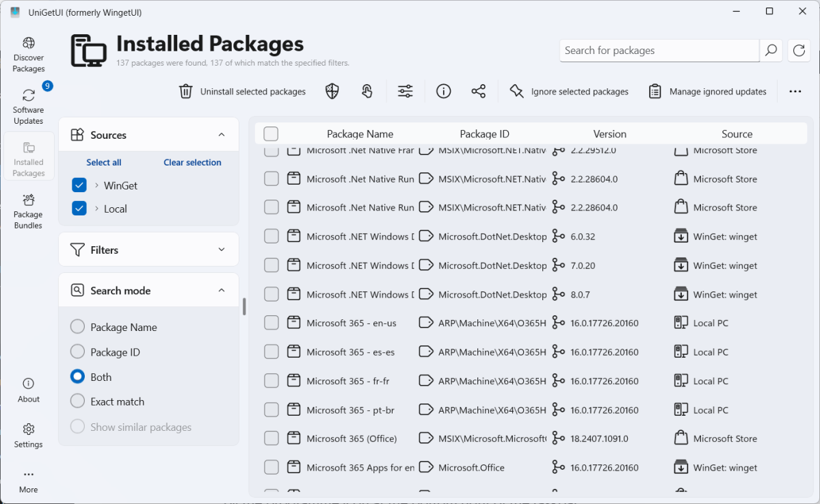The height and width of the screenshot is (504, 820).
Task: Sort by Package ID column
Action: (484, 134)
